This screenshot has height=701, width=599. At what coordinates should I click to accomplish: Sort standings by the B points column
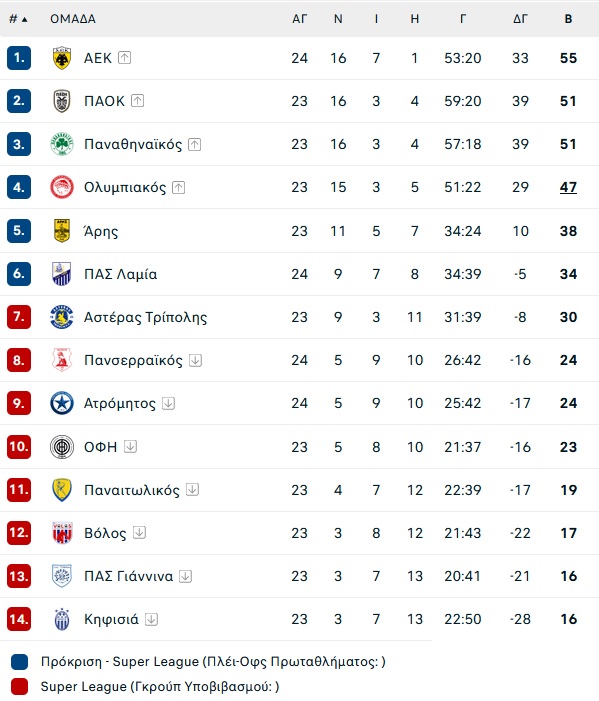568,19
